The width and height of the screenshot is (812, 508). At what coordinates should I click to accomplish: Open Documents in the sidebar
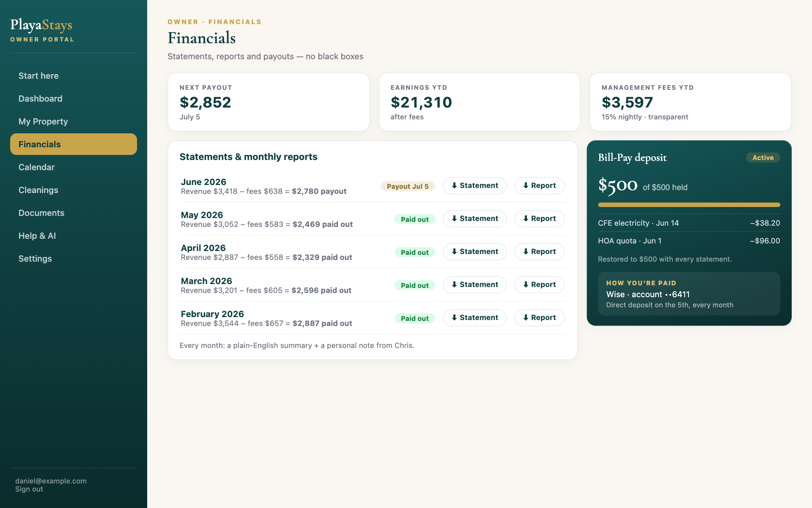click(x=74, y=213)
